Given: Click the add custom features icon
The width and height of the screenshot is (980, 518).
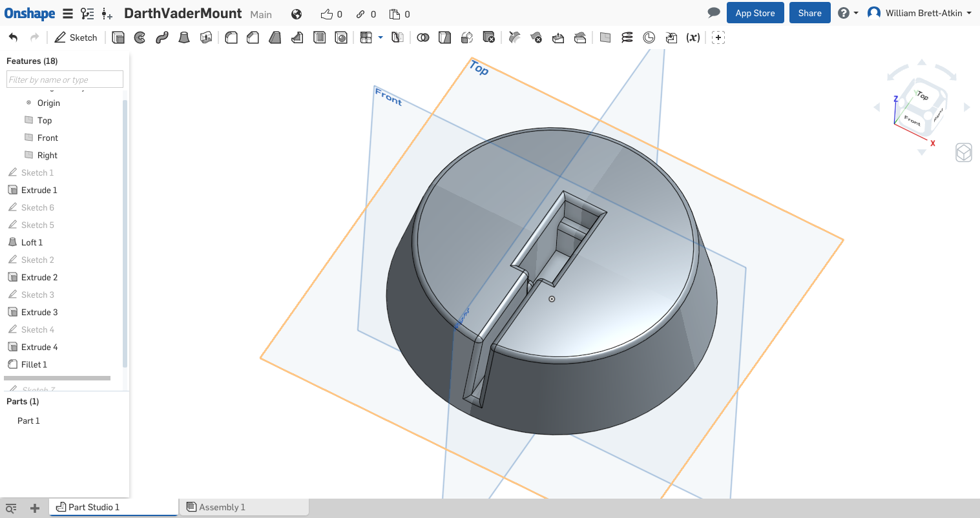Looking at the screenshot, I should click(718, 37).
